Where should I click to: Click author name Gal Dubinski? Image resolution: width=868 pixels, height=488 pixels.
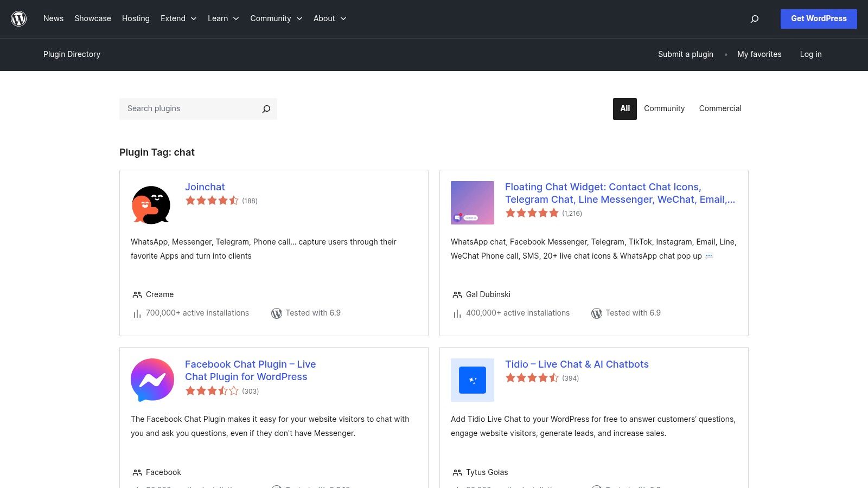[x=488, y=294]
